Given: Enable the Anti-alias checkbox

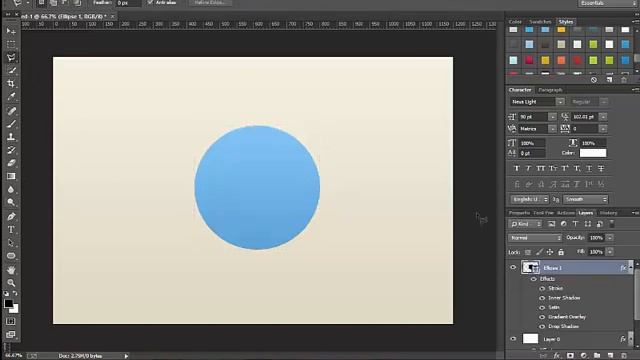Looking at the screenshot, I should (x=150, y=2).
